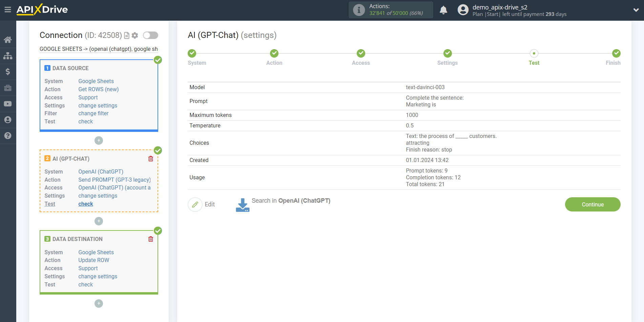Click change filter link
This screenshot has height=322, width=644.
coord(93,113)
